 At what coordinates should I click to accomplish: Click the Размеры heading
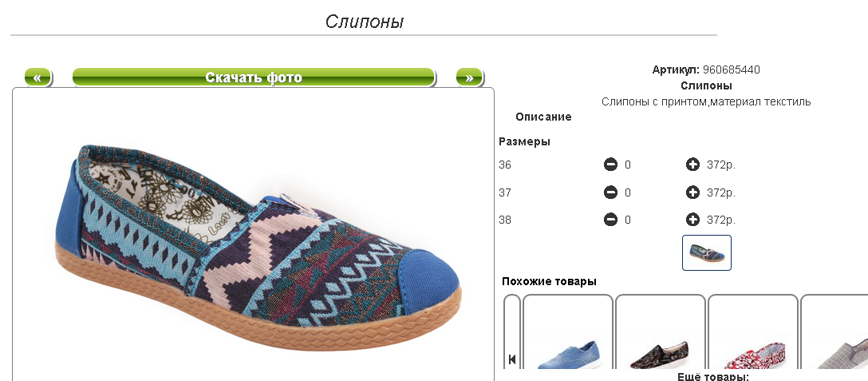click(525, 141)
